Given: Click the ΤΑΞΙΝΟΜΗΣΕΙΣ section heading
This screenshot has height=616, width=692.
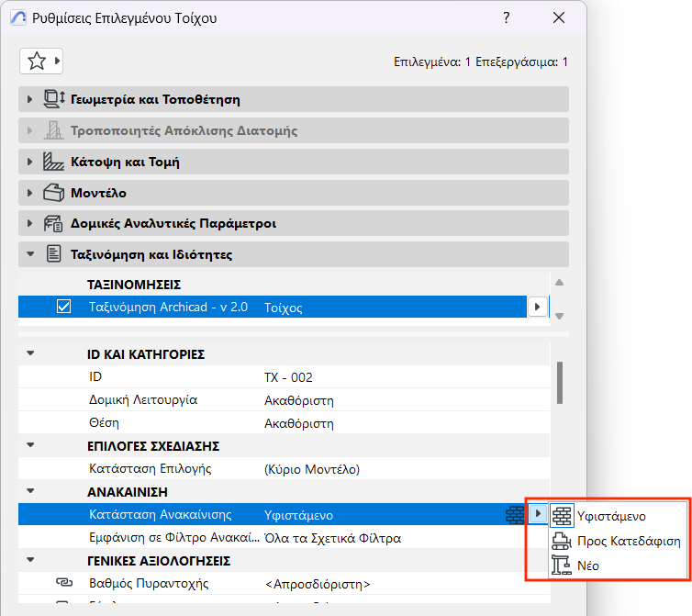Looking at the screenshot, I should point(134,285).
